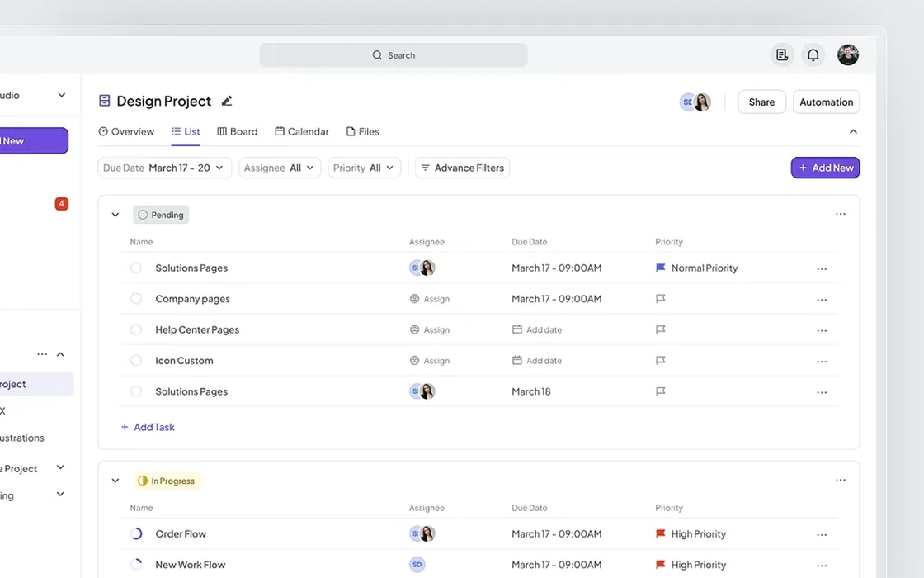The width and height of the screenshot is (924, 578).
Task: Open the notes document icon in top bar
Action: pyautogui.click(x=782, y=54)
